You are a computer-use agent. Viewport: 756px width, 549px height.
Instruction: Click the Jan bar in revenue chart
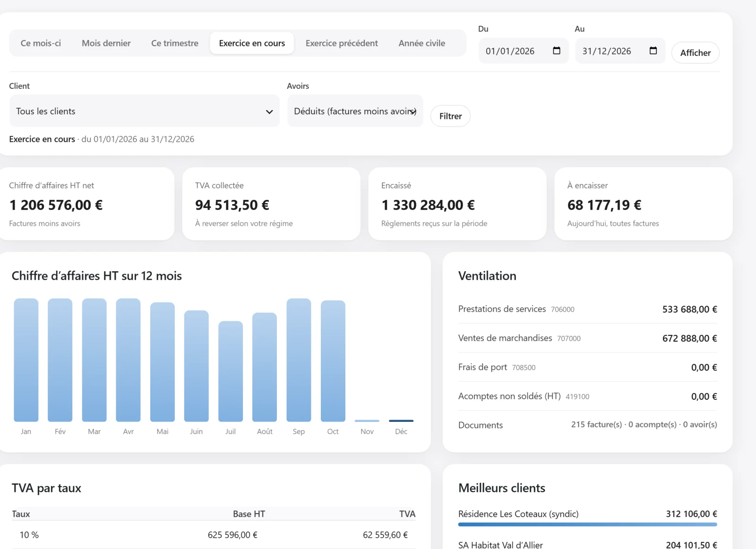coord(26,360)
